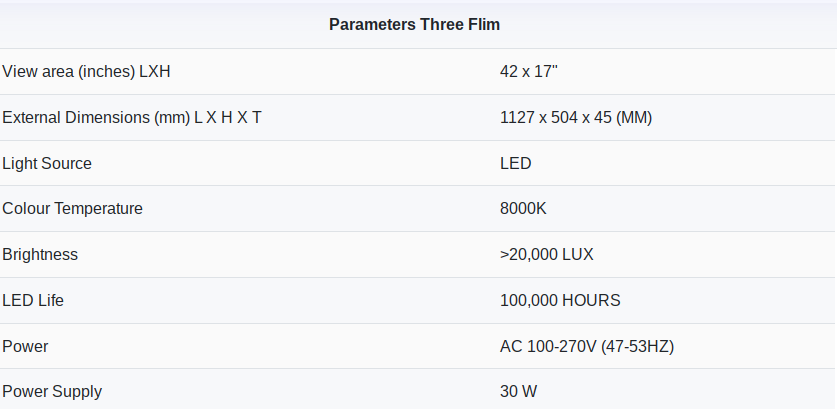Select the LED Life label
The height and width of the screenshot is (409, 837).
point(33,300)
